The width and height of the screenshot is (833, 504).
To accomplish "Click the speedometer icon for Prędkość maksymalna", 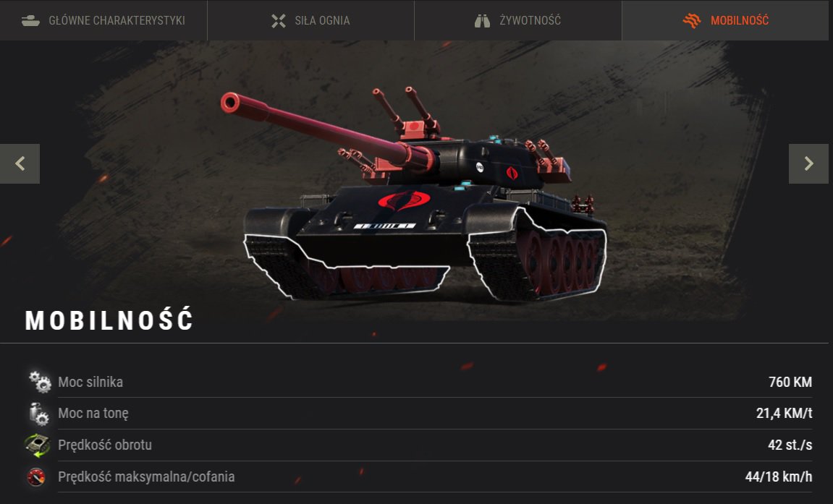I will click(x=36, y=477).
